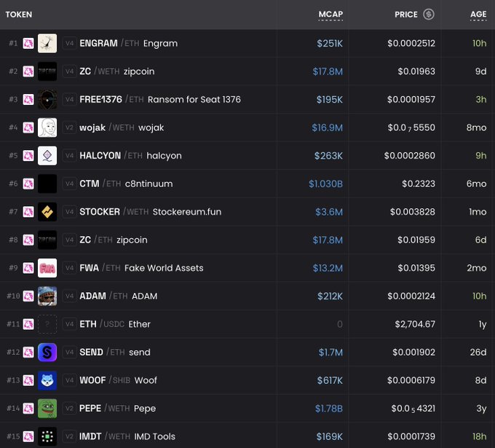Click the 18h age value
This screenshot has height=448, width=495.
[x=479, y=436]
